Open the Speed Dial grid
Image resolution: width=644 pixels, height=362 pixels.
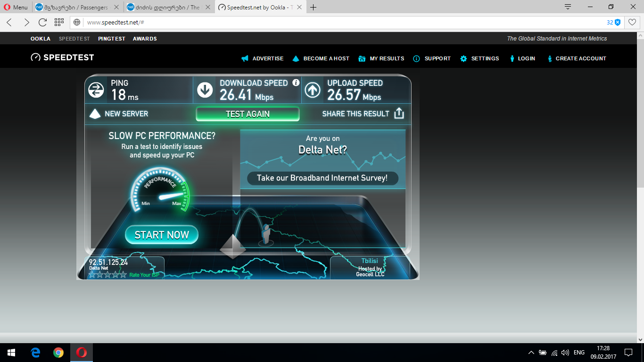coord(59,22)
